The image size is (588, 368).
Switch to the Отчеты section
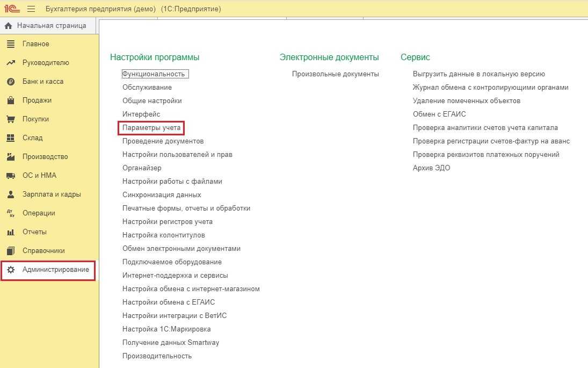(x=34, y=232)
